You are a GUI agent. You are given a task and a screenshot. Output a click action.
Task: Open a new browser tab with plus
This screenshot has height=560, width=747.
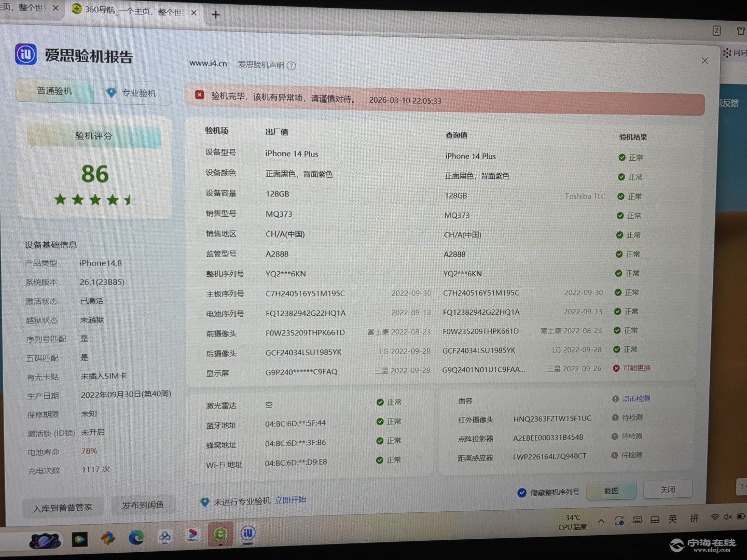point(216,15)
